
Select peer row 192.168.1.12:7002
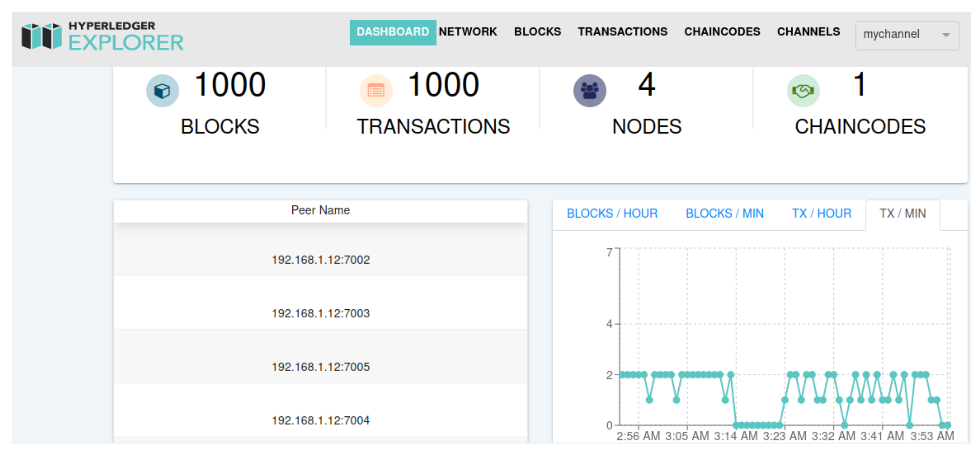click(320, 260)
